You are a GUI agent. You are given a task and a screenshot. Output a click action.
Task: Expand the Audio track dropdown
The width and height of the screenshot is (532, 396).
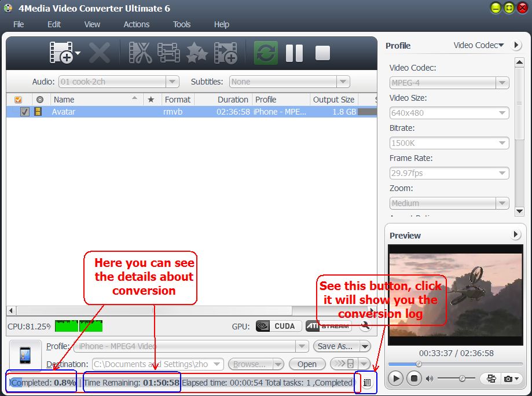[x=172, y=82]
